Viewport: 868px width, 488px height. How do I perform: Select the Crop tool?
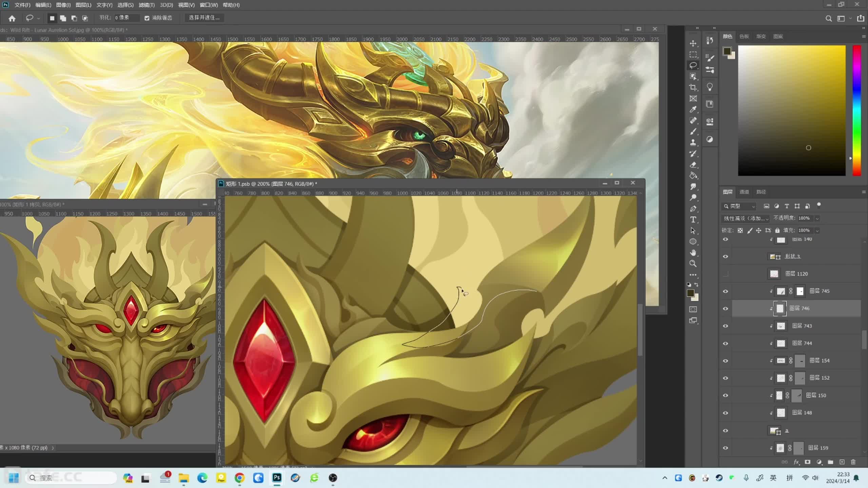[693, 87]
